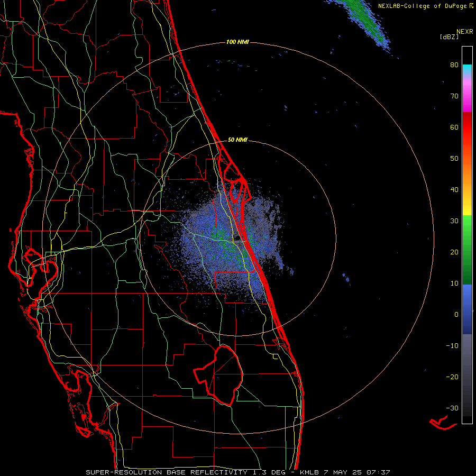Click the 60 value on the dBZ scale
The height and width of the screenshot is (476, 476).
coord(454,127)
